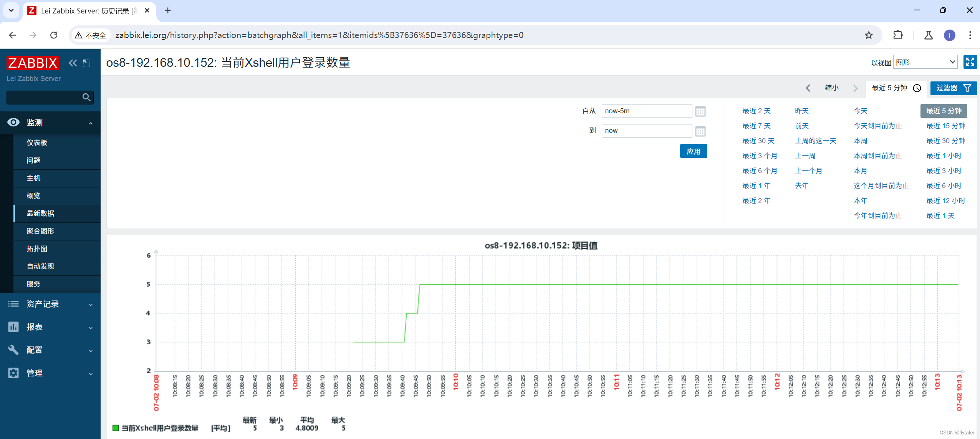Expand the 报表 menu section
Viewport: 980px width, 439px height.
[91, 328]
